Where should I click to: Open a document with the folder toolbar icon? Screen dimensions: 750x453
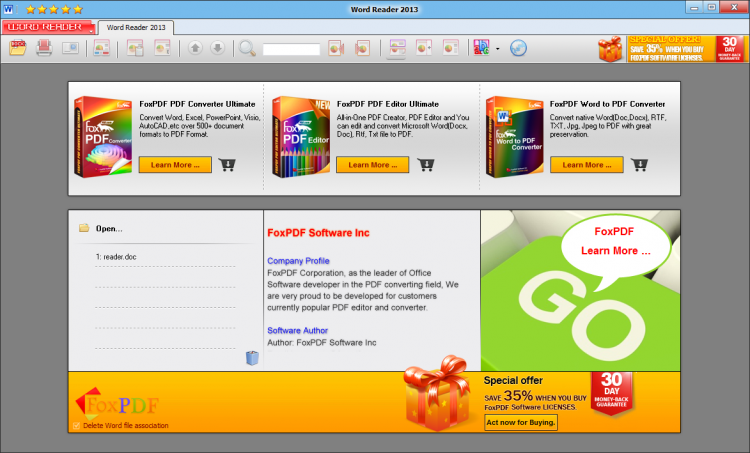(x=18, y=48)
